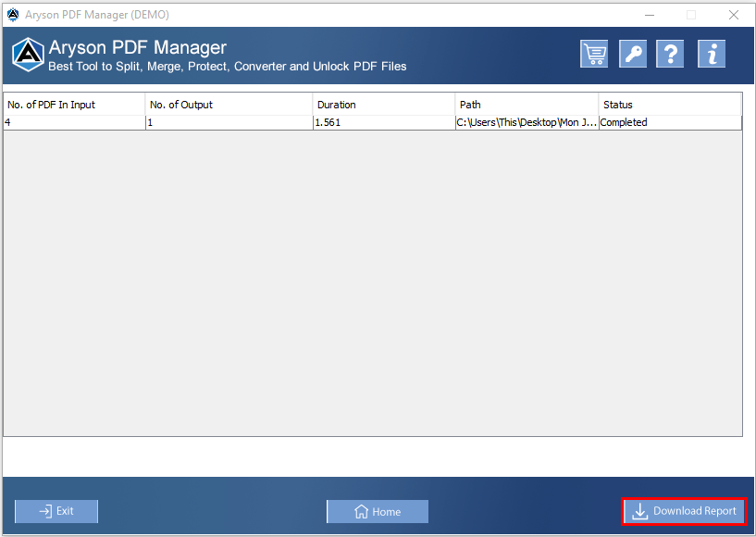This screenshot has height=537, width=756.
Task: Show the info about icon
Action: [712, 54]
